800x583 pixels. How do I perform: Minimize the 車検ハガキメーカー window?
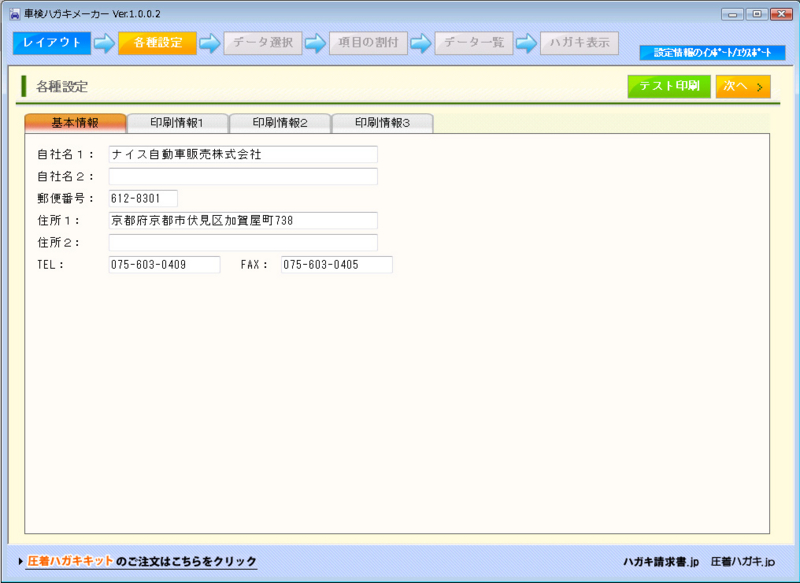coord(732,14)
